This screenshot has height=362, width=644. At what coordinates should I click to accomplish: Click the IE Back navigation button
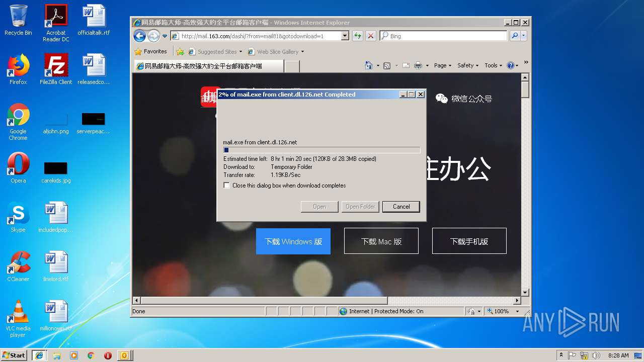pyautogui.click(x=139, y=36)
